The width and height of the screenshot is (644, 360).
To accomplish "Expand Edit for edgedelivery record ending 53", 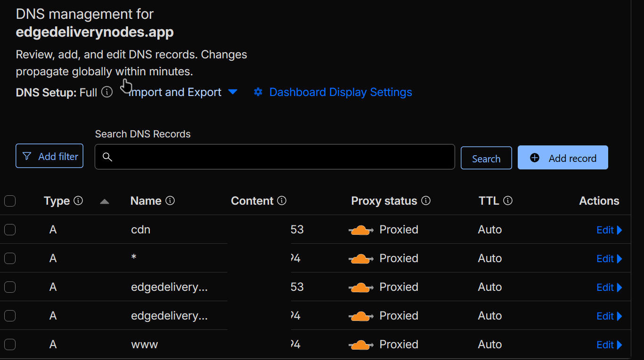I will [x=609, y=288].
